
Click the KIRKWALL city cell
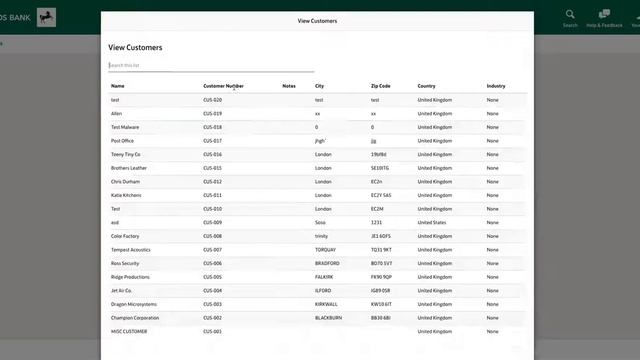click(x=326, y=304)
